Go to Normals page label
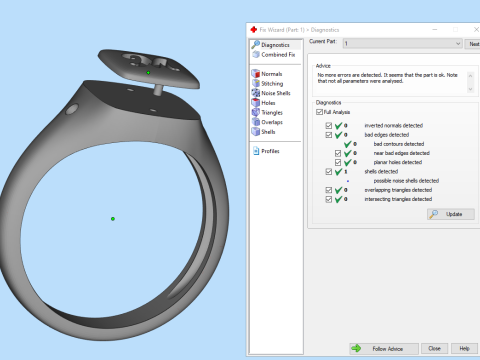Image resolution: width=480 pixels, height=360 pixels. click(272, 74)
